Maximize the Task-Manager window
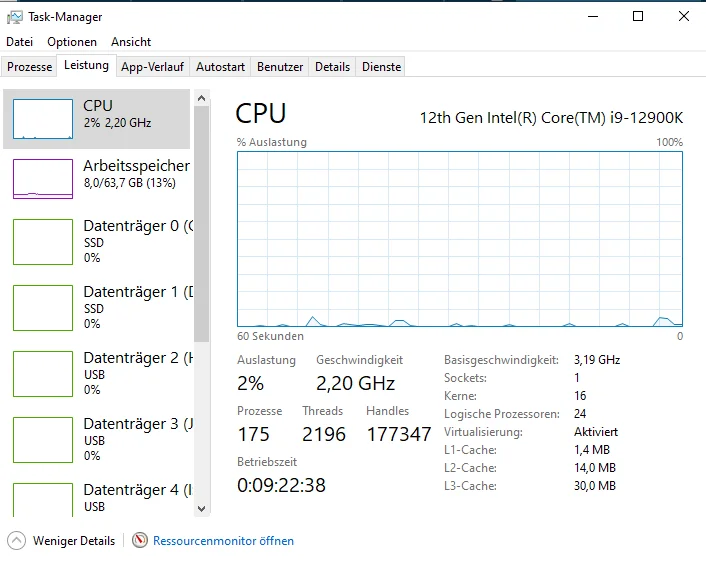This screenshot has height=564, width=706. tap(638, 17)
